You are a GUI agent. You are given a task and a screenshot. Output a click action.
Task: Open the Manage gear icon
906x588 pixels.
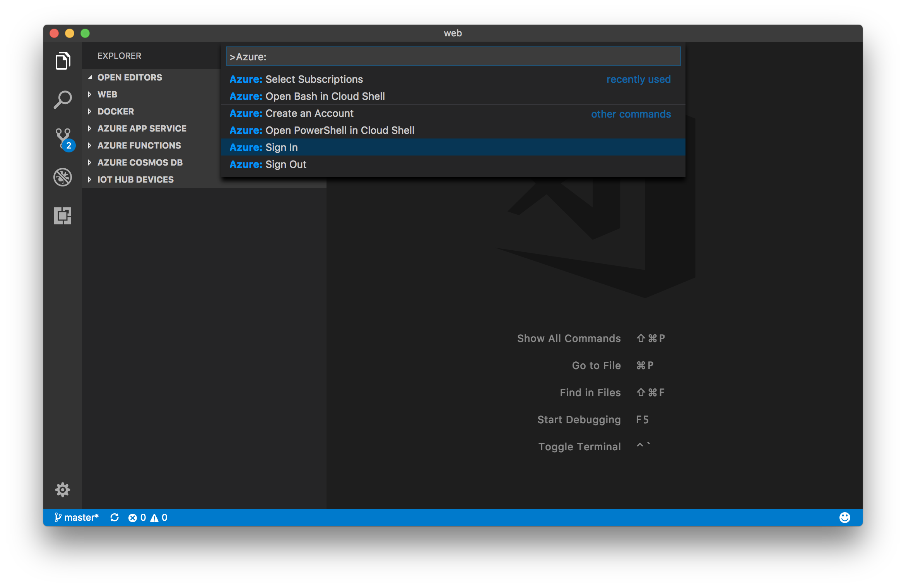(63, 490)
